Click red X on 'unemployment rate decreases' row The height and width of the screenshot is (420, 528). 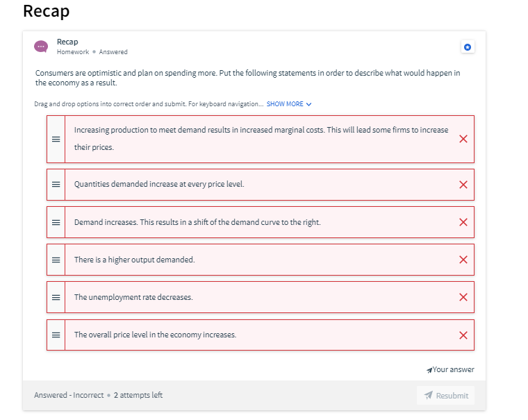[463, 297]
